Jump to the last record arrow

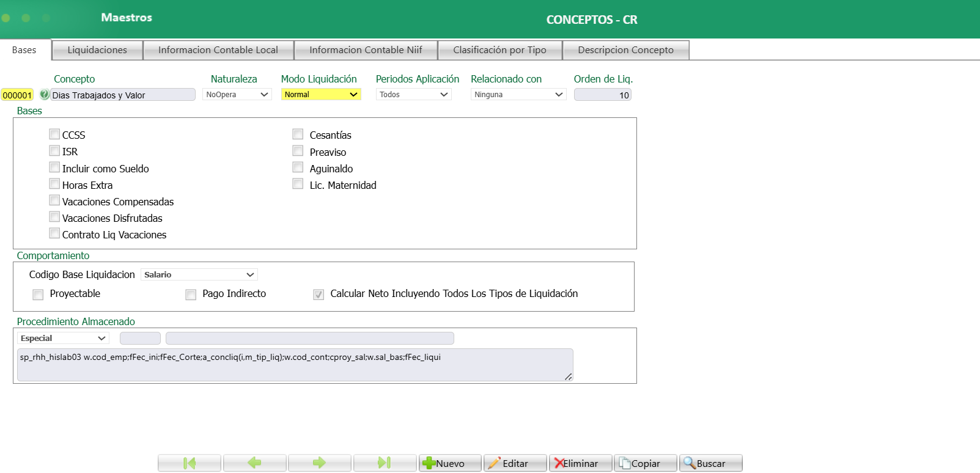pyautogui.click(x=385, y=463)
